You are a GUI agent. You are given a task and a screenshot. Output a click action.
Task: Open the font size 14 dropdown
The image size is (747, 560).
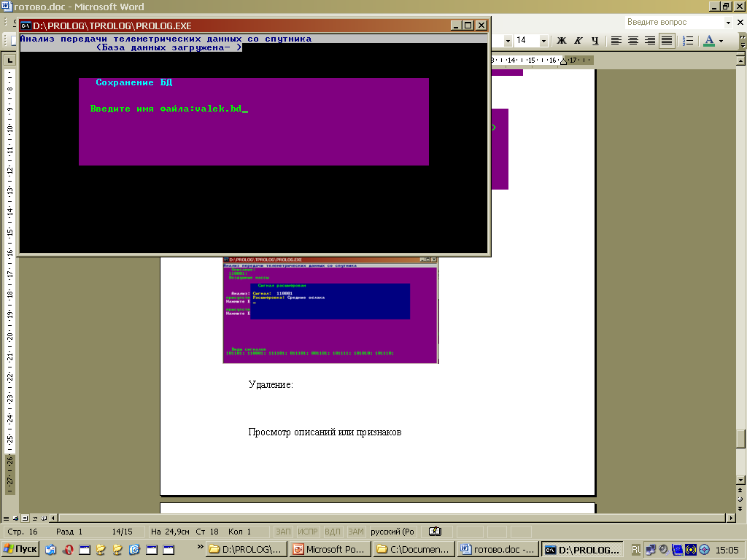543,41
